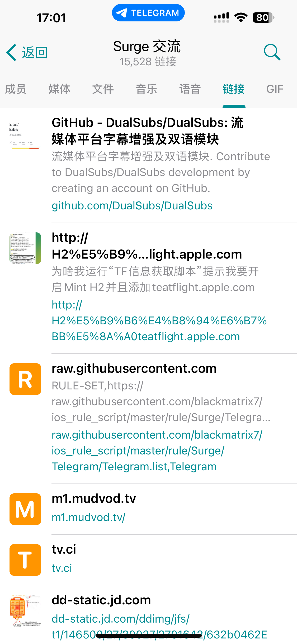
Task: Tap the search magnifier icon
Action: click(x=272, y=52)
